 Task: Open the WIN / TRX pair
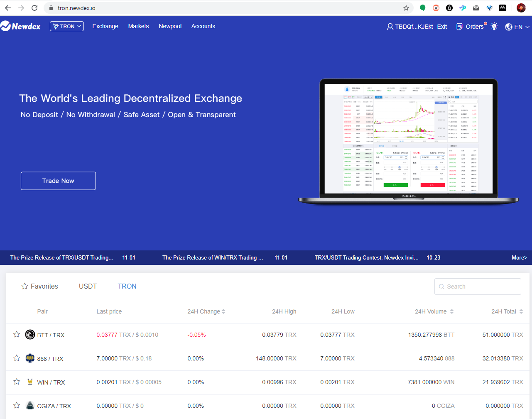pos(51,382)
